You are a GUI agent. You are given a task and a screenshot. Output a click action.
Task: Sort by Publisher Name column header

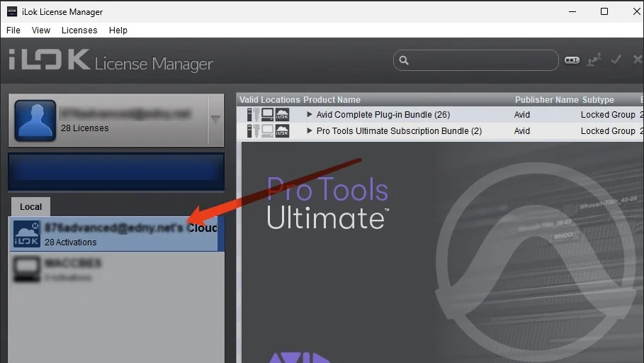coord(546,100)
